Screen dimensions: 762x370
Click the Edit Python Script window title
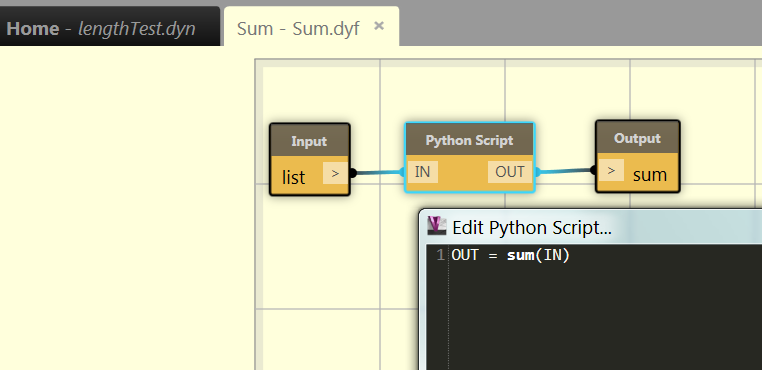pyautogui.click(x=532, y=228)
